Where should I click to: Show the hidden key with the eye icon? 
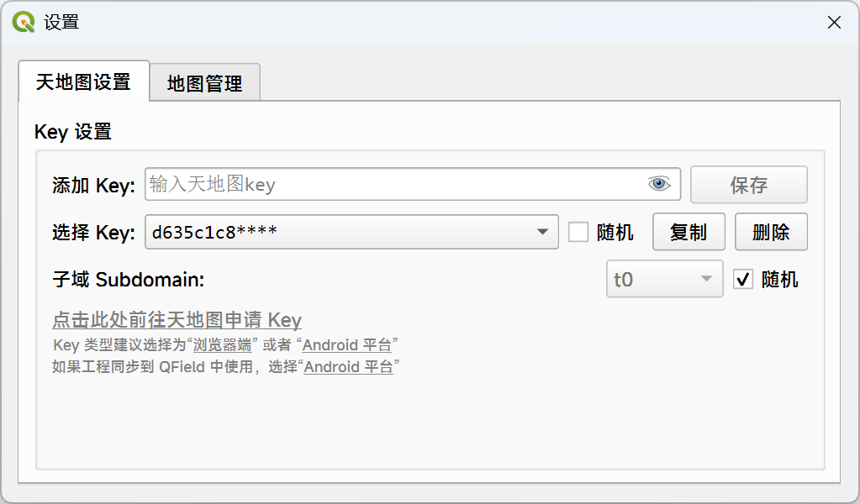pos(660,184)
